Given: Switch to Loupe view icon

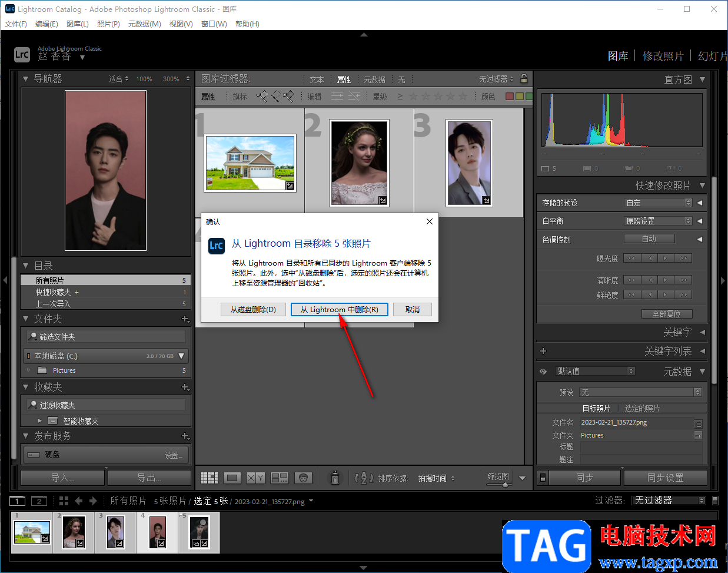Looking at the screenshot, I should [x=232, y=478].
